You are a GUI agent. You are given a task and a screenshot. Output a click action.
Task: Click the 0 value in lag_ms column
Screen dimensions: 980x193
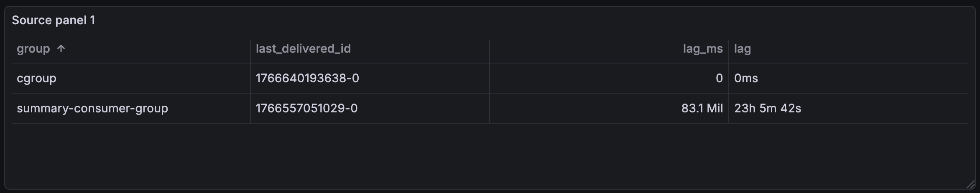[719, 79]
